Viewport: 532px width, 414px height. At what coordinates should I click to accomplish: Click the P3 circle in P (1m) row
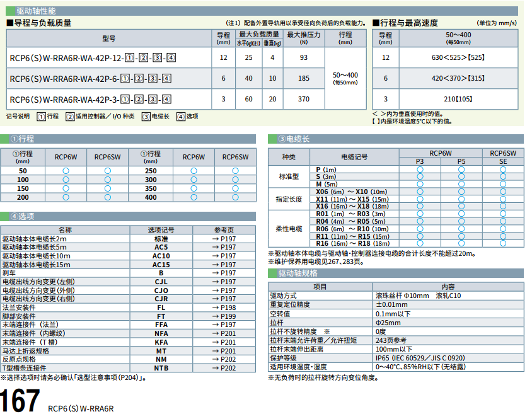pyautogui.click(x=420, y=170)
